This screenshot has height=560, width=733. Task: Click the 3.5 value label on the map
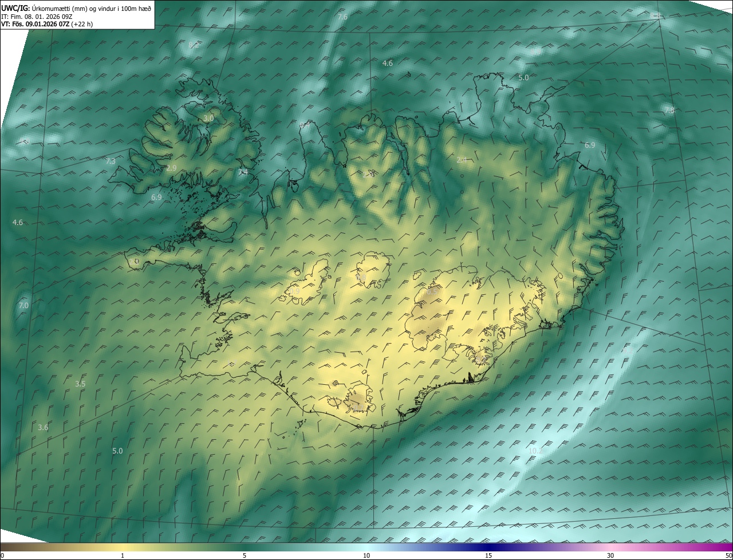click(80, 384)
